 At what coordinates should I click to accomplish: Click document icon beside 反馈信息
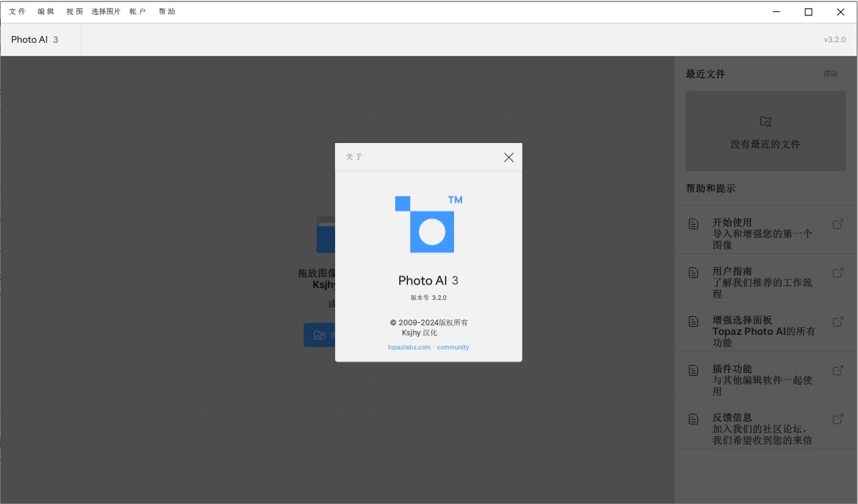pyautogui.click(x=693, y=419)
